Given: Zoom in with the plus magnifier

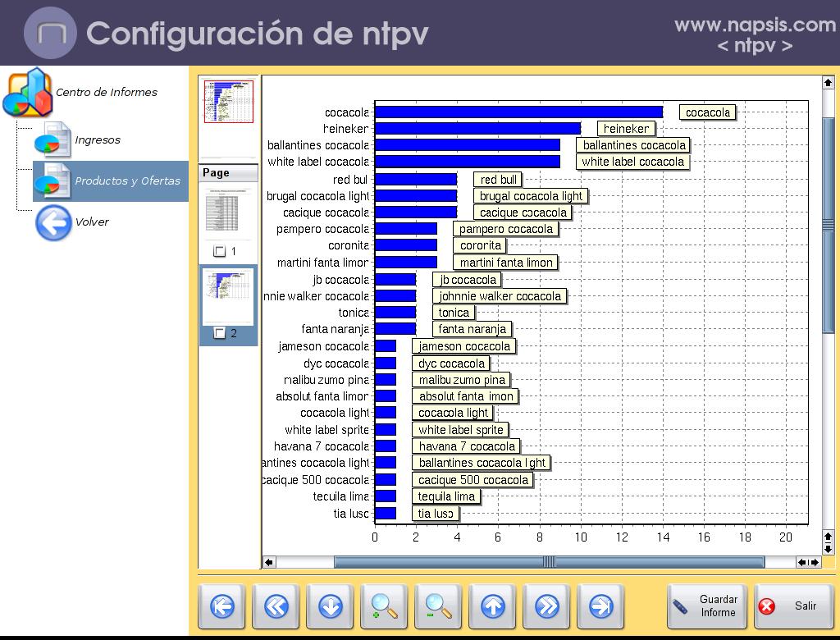Looking at the screenshot, I should pos(385,607).
